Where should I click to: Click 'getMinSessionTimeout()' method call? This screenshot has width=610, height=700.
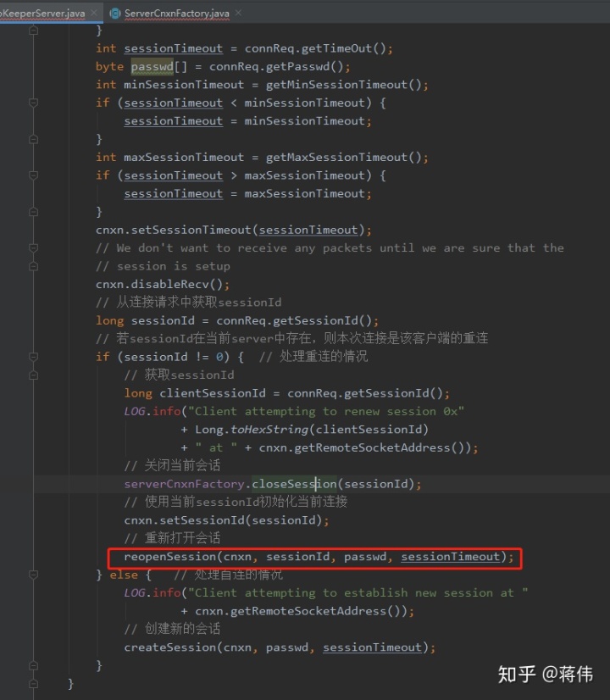click(344, 85)
